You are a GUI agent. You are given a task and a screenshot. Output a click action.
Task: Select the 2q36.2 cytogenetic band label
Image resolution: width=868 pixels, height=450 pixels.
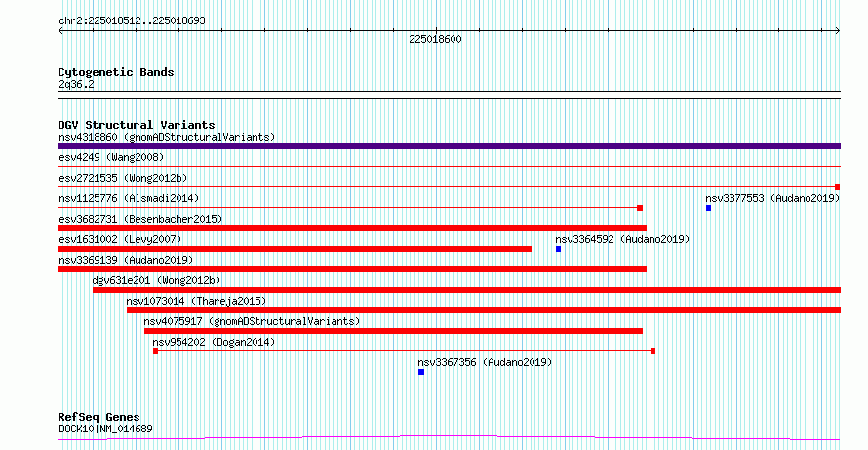tap(76, 84)
